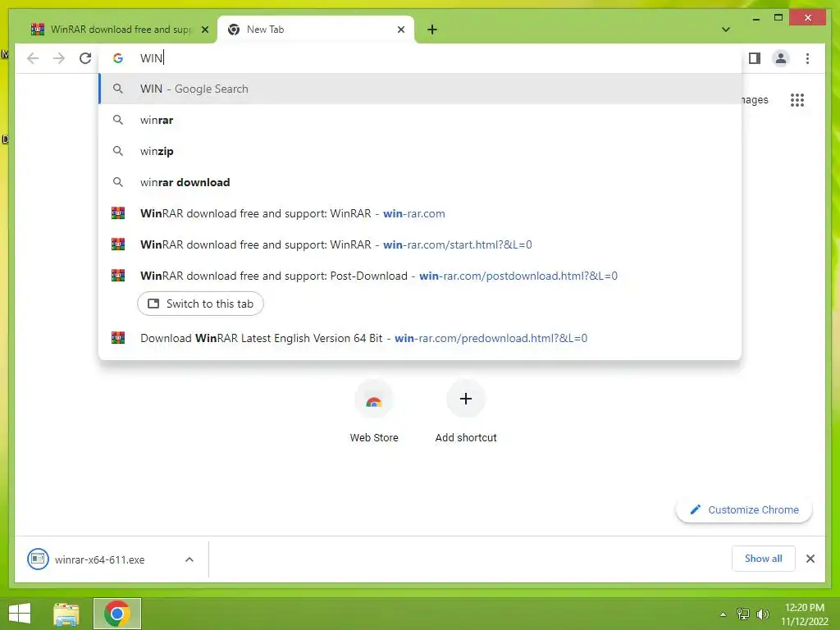840x630 pixels.
Task: Open the side panel icon
Action: tap(755, 58)
